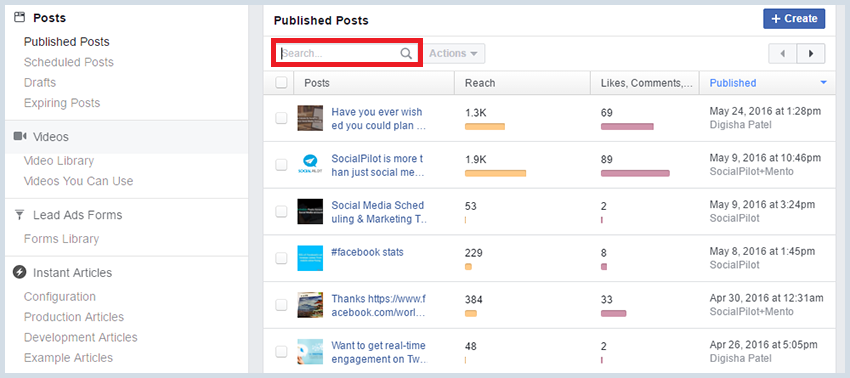Click reach value 384
The image size is (850, 378).
click(474, 299)
